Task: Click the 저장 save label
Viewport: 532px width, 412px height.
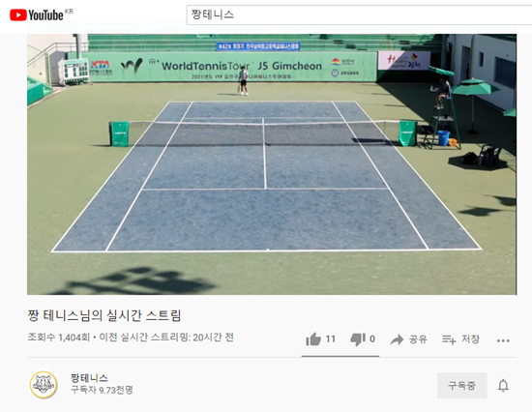Action: tap(470, 339)
